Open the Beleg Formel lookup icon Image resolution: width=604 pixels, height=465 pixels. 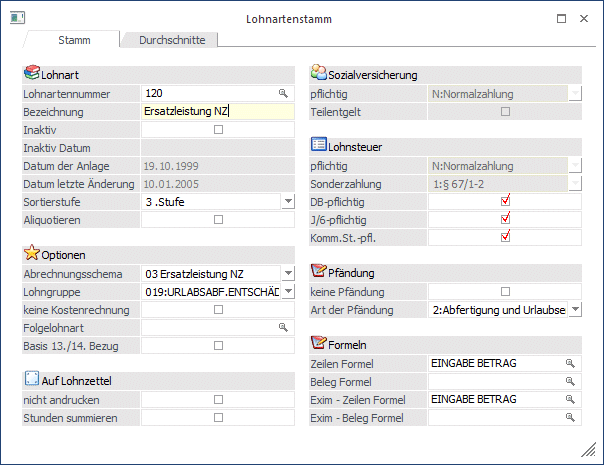coord(571,381)
